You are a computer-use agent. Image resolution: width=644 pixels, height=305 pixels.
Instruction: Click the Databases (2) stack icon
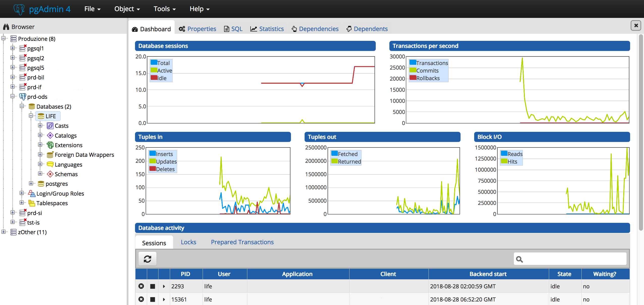(x=32, y=106)
